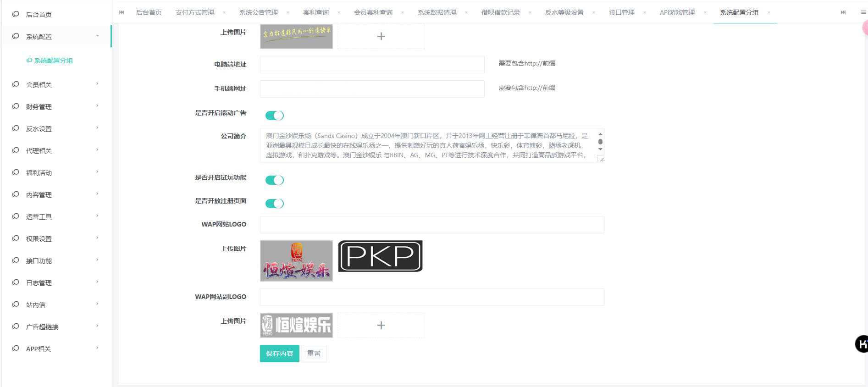Click the WAP网站副LOGO input field
The width and height of the screenshot is (868, 387).
(432, 297)
